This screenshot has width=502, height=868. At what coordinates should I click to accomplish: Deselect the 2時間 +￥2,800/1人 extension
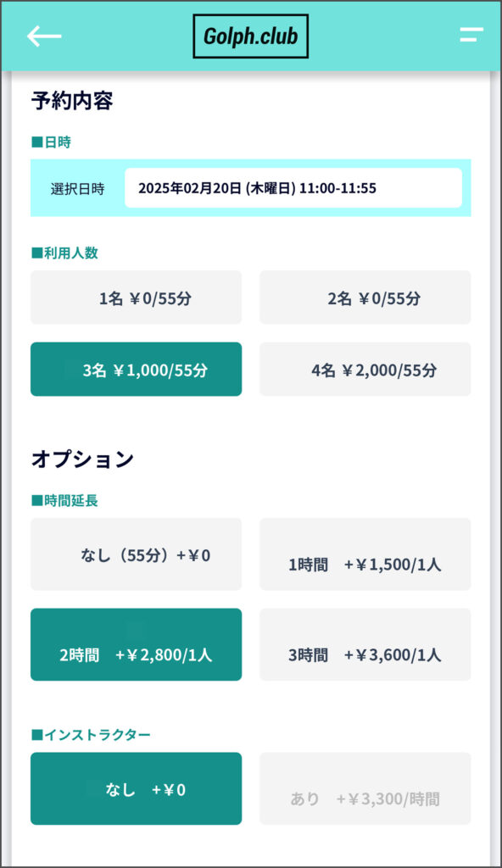[x=136, y=644]
